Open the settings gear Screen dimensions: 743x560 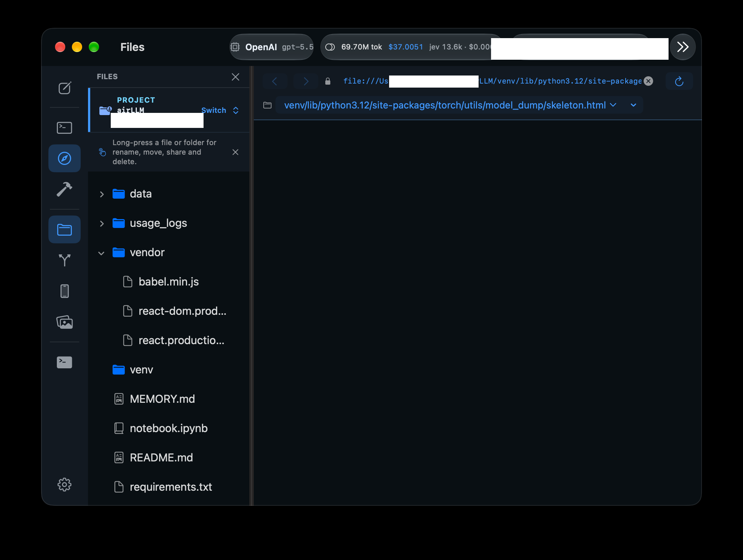point(65,485)
